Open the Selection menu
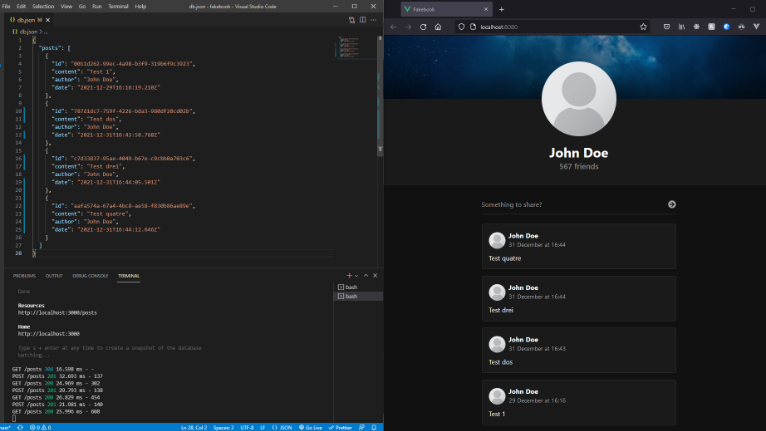Screen dimensions: 766x431 coord(43,6)
